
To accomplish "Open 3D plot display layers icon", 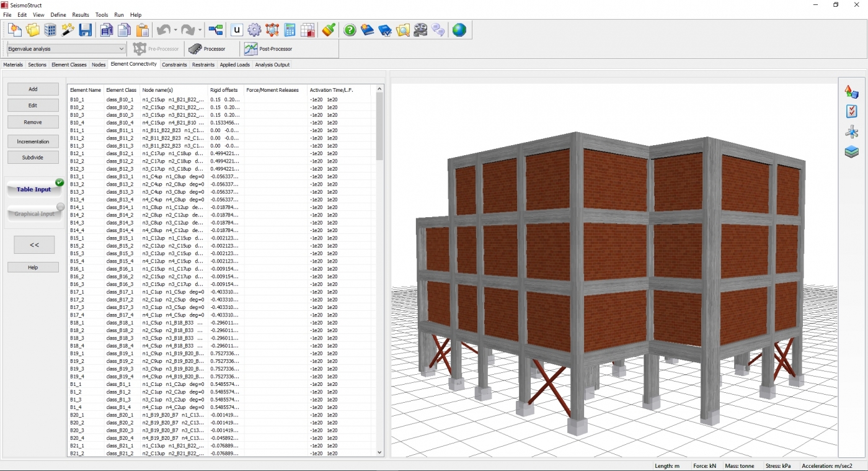I will (851, 151).
